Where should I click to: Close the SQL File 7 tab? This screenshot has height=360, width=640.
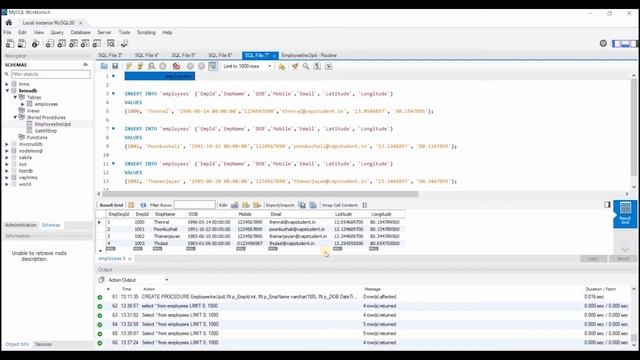click(x=274, y=56)
